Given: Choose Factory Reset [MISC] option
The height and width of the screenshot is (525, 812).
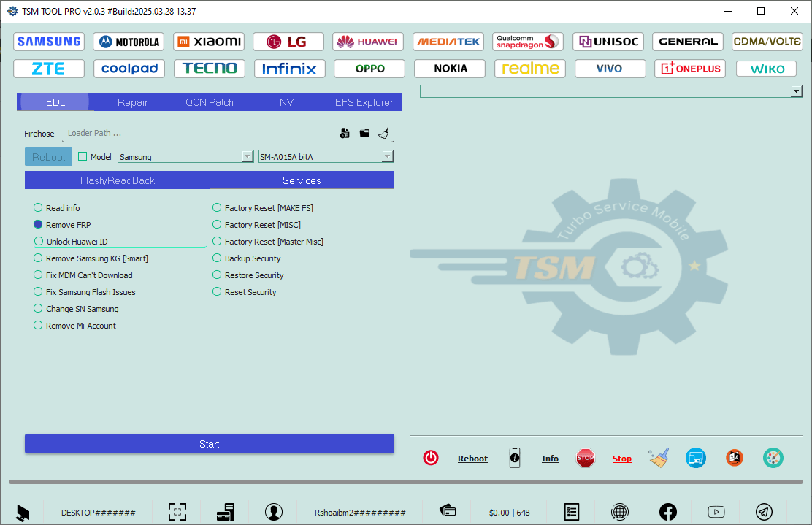Looking at the screenshot, I should click(217, 225).
